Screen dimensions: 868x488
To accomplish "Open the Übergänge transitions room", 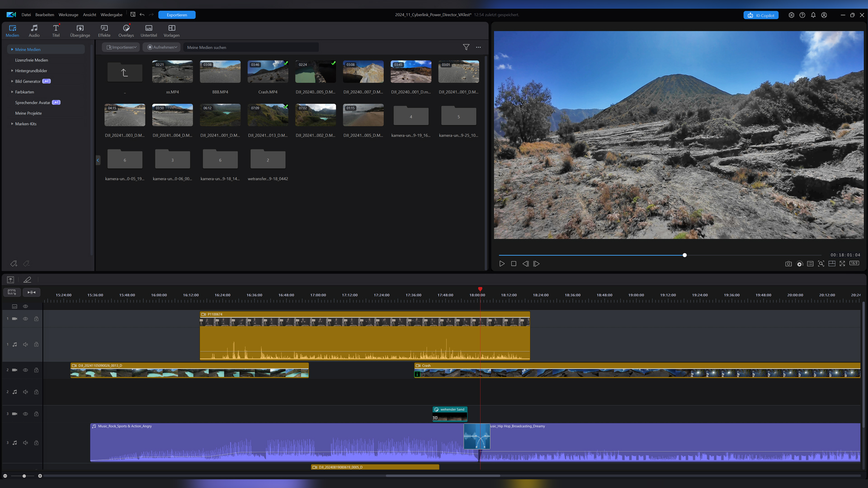I will pos(80,31).
